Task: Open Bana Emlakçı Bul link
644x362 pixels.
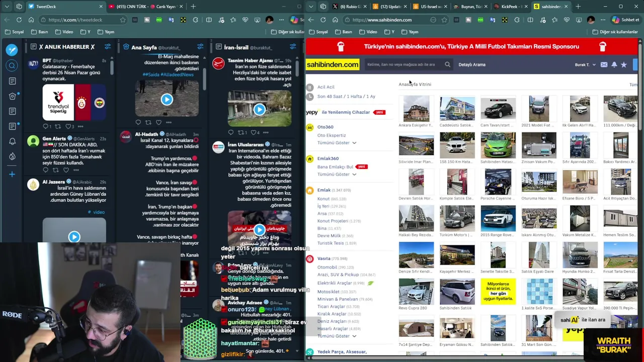Action: 335,166
